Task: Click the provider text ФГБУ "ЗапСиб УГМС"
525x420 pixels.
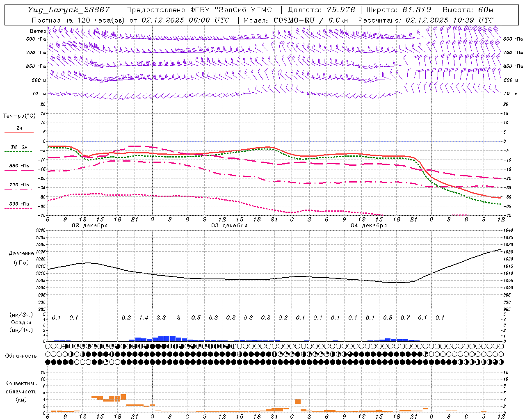Action: [233, 10]
